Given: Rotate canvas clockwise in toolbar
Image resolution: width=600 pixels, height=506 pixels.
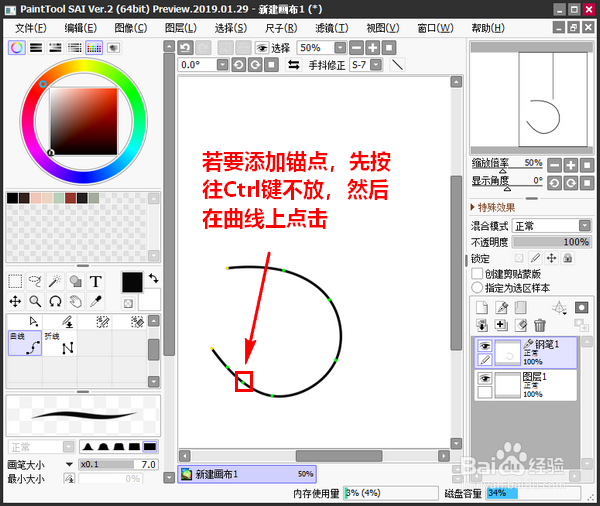Looking at the screenshot, I should pos(255,65).
